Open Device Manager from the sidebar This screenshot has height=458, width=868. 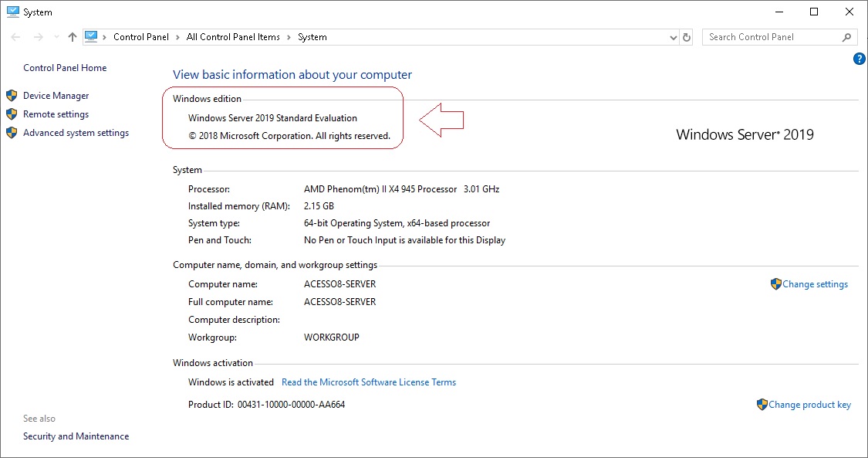(55, 96)
